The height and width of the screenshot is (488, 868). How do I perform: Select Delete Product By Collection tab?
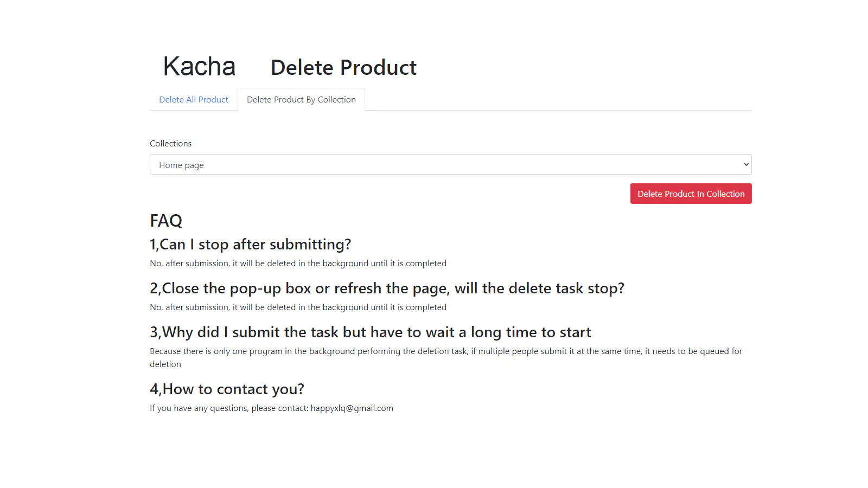pyautogui.click(x=301, y=100)
